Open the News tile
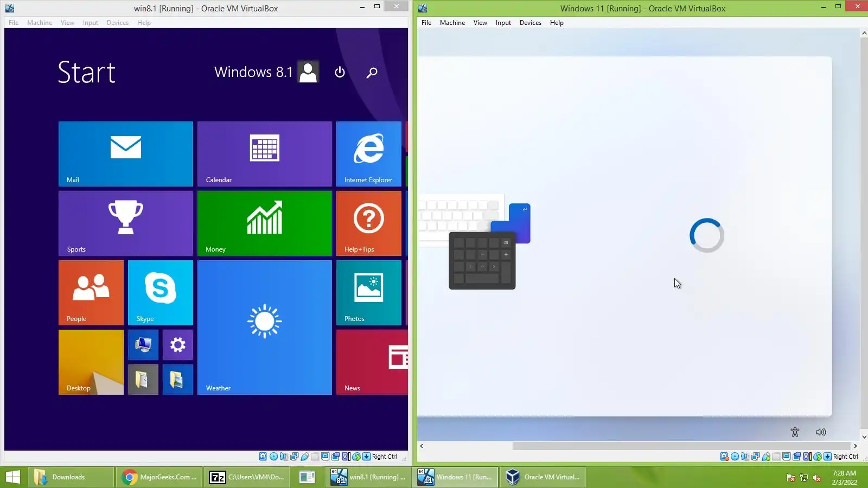Screen dimensions: 868x488 [x=372, y=362]
